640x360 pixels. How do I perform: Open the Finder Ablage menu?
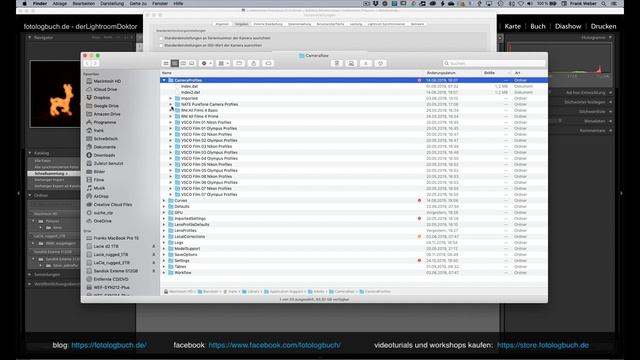pos(60,4)
